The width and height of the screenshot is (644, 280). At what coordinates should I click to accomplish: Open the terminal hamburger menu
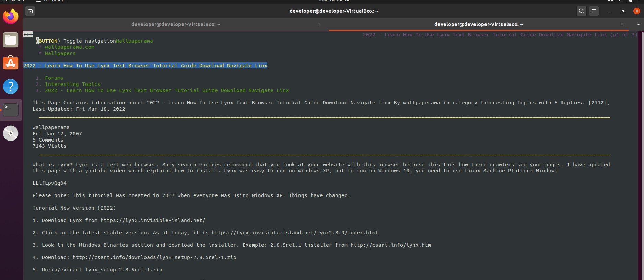click(594, 11)
